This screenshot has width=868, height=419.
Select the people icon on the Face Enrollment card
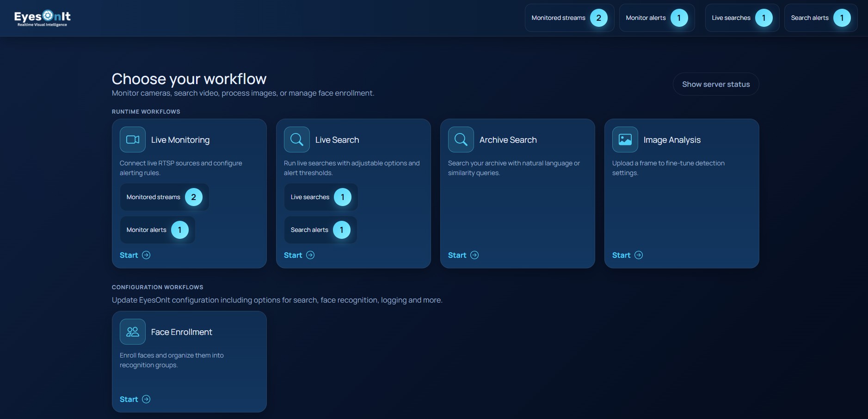pyautogui.click(x=132, y=331)
